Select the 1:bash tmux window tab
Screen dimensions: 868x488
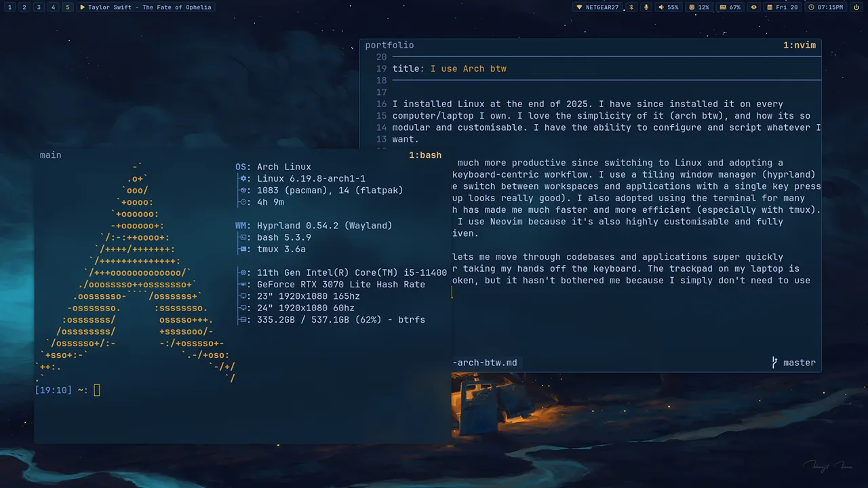click(x=425, y=155)
